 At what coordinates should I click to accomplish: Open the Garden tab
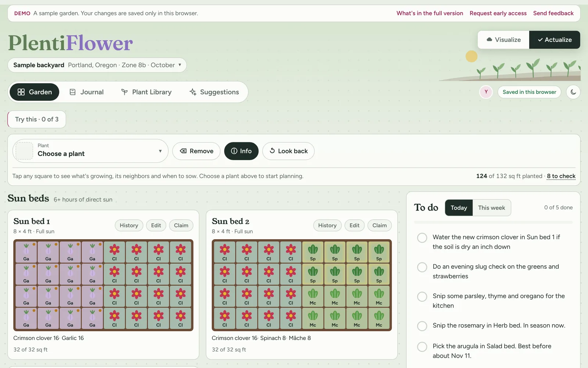click(x=35, y=92)
